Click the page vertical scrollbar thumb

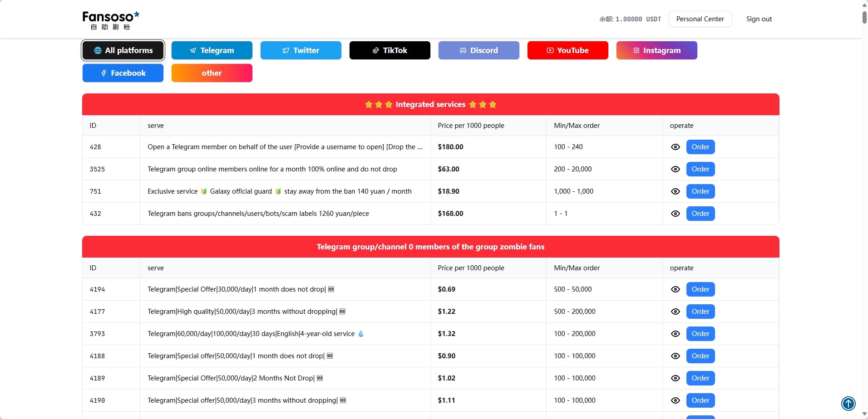[864, 17]
